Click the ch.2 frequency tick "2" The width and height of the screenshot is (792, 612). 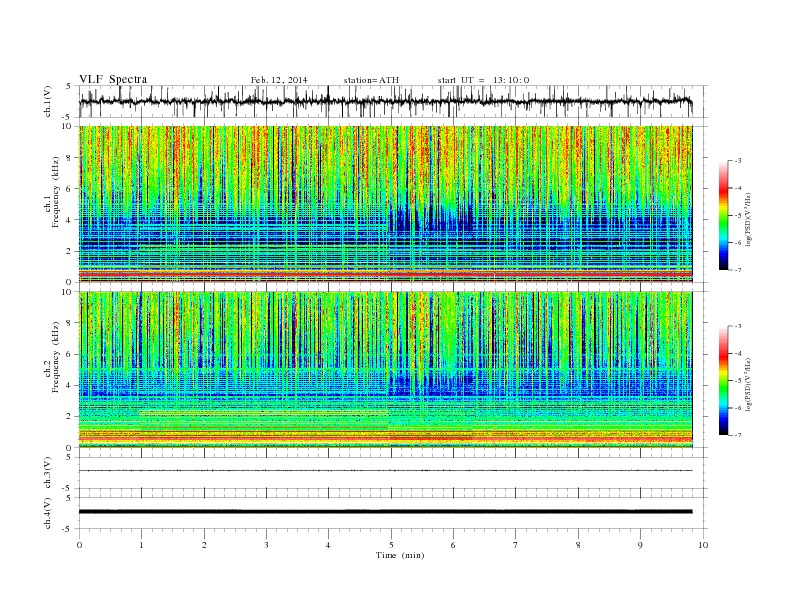coord(70,417)
